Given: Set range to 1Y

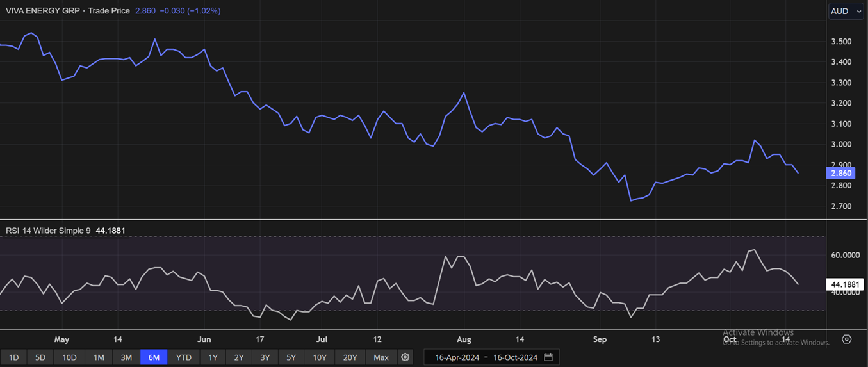Looking at the screenshot, I should (213, 357).
